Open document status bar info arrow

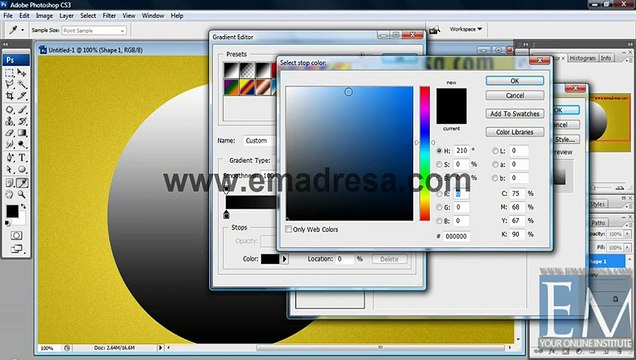pyautogui.click(x=161, y=347)
